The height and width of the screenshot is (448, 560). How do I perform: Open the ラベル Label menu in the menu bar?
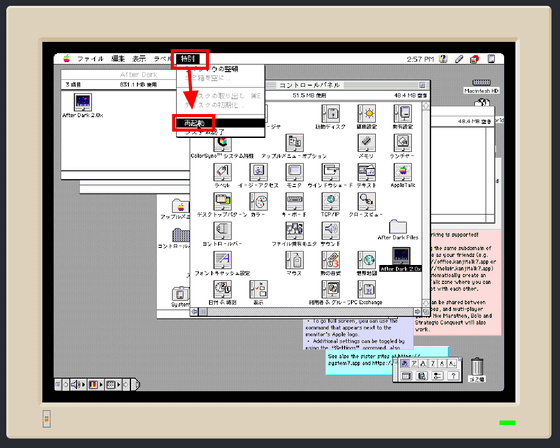tap(163, 59)
